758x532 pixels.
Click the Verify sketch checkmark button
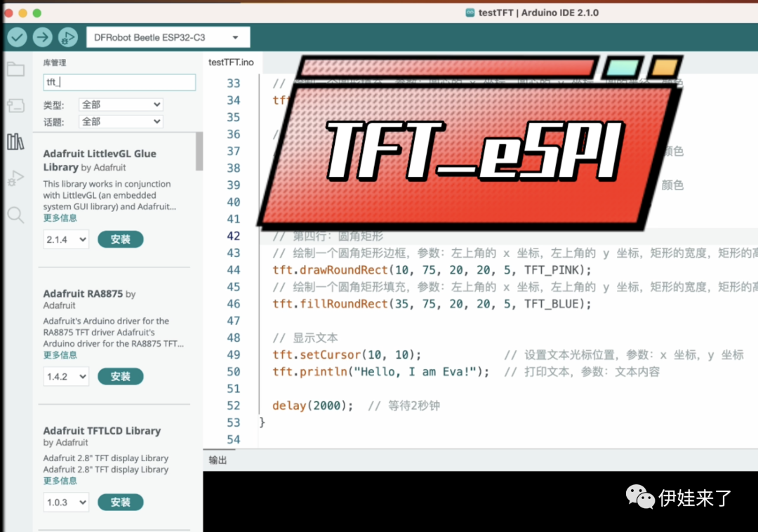point(18,37)
